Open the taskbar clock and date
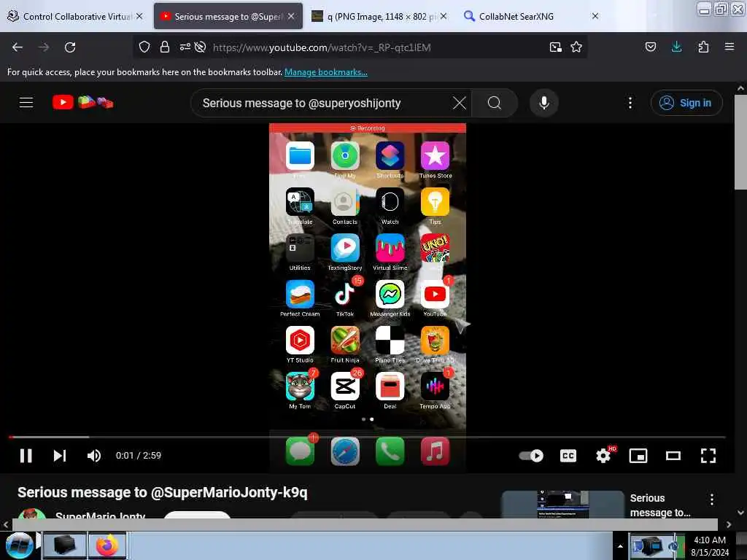The height and width of the screenshot is (560, 747). point(710,546)
